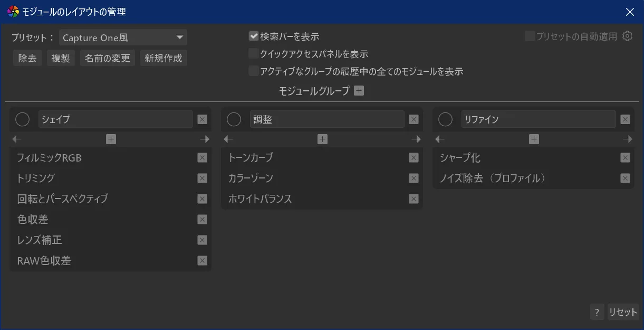Move リファイン group to the left
The height and width of the screenshot is (330, 644).
point(440,139)
